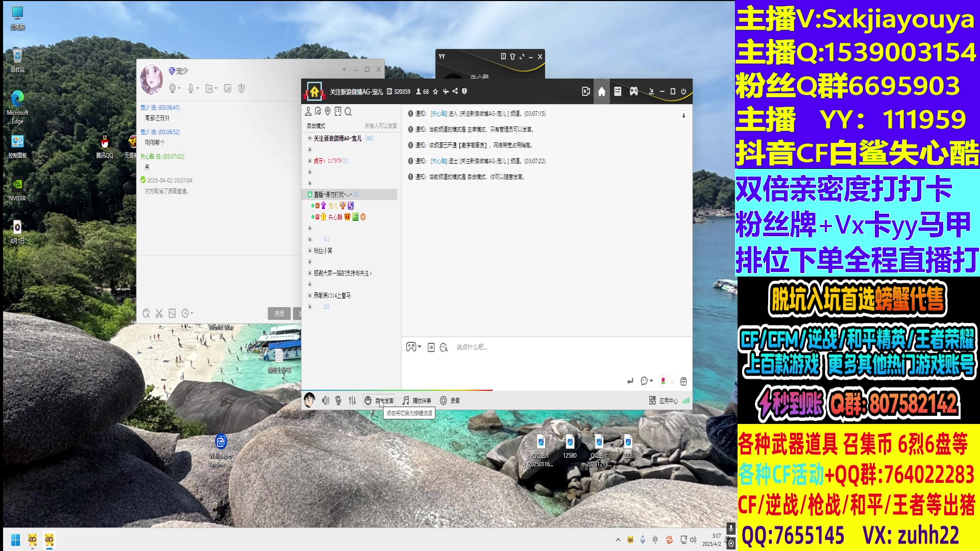Open the channel search magnifier icon
980x551 pixels.
(x=348, y=111)
